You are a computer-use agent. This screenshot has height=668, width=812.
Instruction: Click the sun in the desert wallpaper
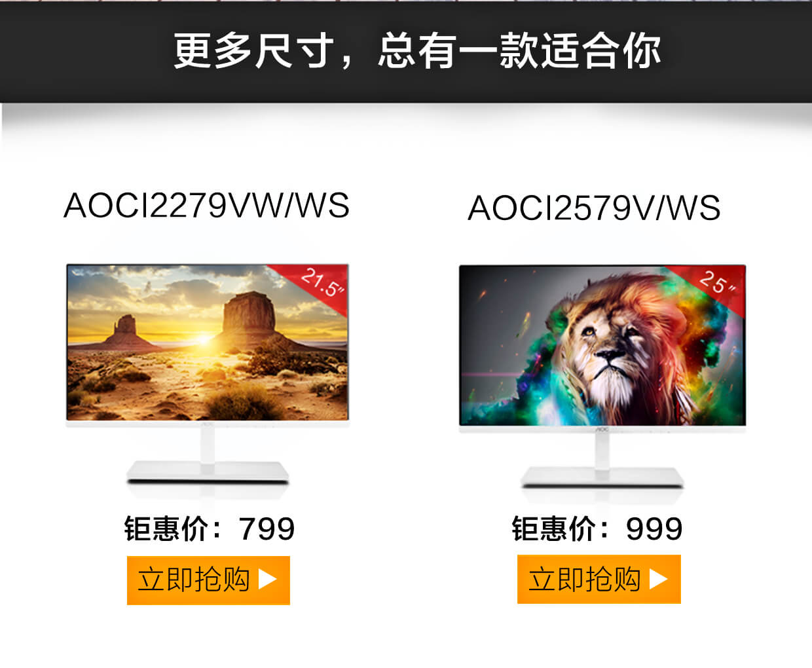204,339
